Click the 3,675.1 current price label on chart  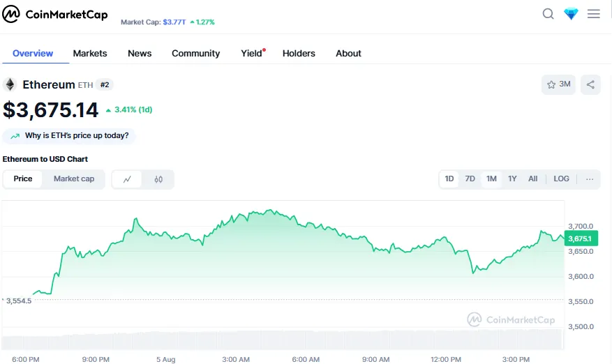(x=580, y=238)
